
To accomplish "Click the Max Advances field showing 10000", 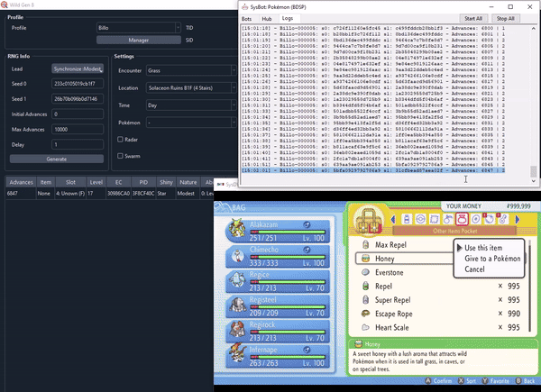I will point(78,129).
